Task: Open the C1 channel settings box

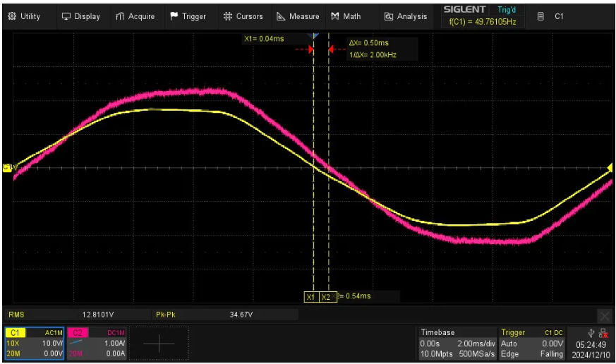Action: pos(34,343)
